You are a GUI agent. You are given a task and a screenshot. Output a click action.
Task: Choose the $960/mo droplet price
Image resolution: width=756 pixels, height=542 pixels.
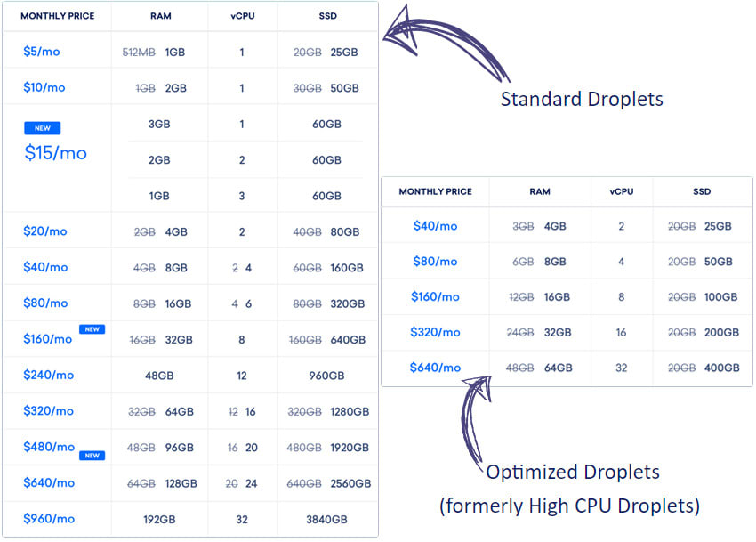click(x=49, y=519)
